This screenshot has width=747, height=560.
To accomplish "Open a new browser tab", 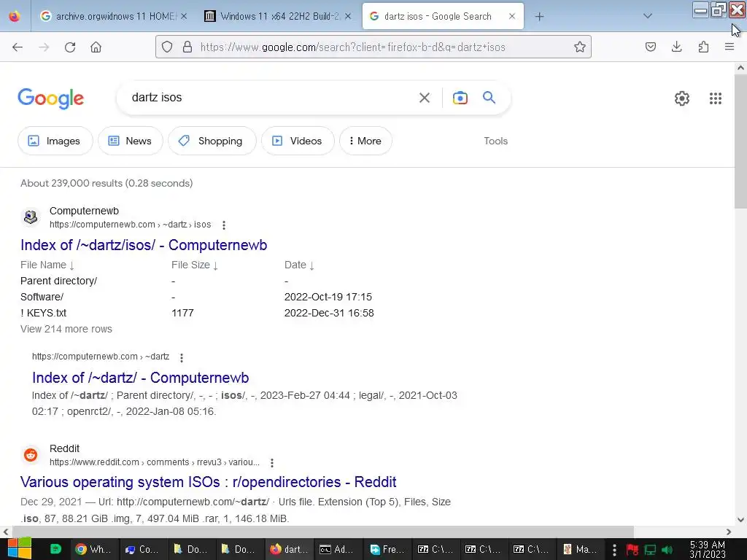I will pos(539,17).
